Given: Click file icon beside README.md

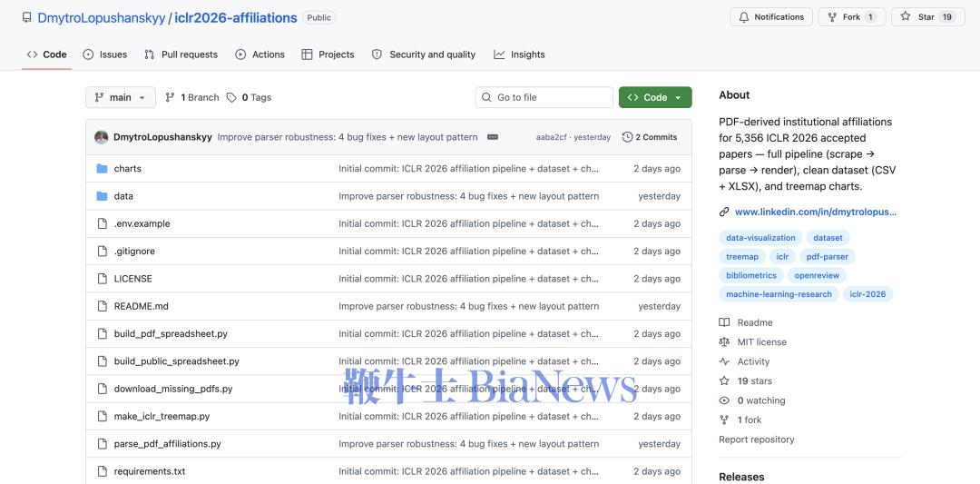Looking at the screenshot, I should point(102,306).
